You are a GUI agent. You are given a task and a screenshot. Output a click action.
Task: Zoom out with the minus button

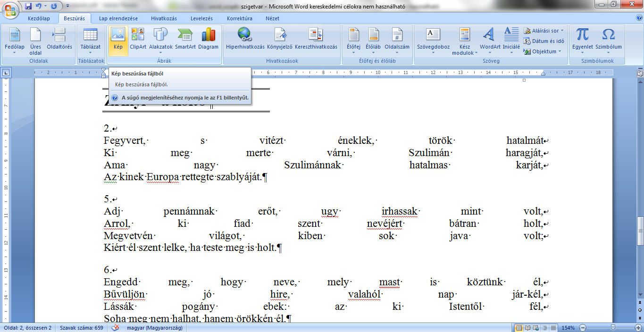click(x=583, y=328)
